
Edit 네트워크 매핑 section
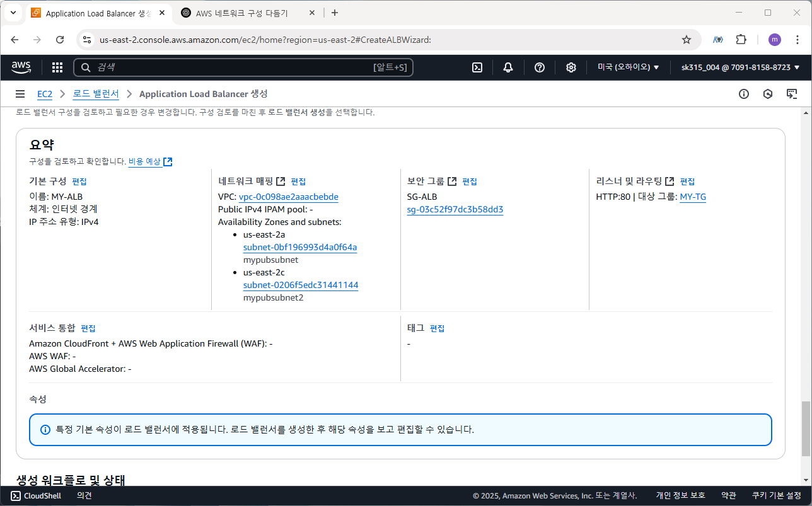pos(298,181)
